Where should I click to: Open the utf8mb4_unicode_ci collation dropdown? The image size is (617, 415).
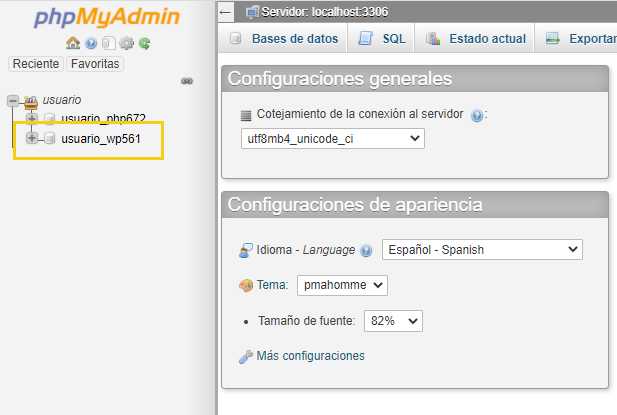(333, 138)
